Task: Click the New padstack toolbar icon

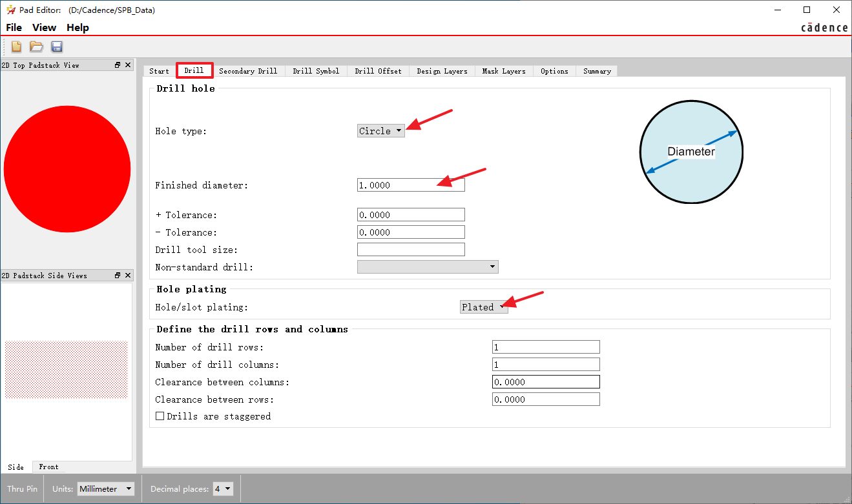Action: click(17, 46)
